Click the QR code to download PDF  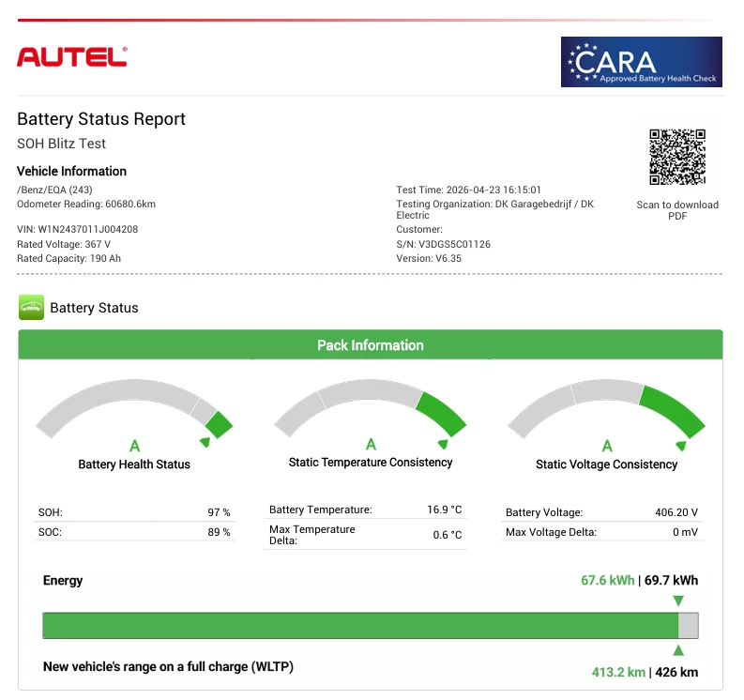676,158
